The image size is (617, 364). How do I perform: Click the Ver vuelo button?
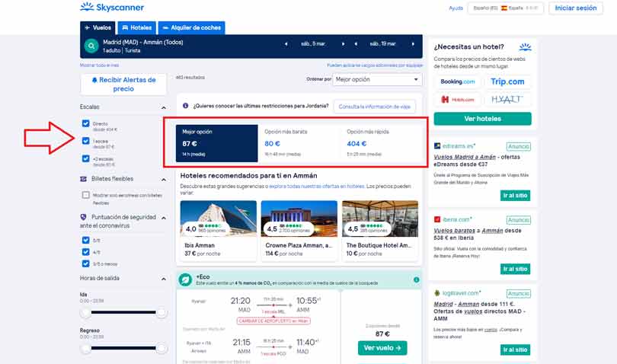click(x=382, y=348)
